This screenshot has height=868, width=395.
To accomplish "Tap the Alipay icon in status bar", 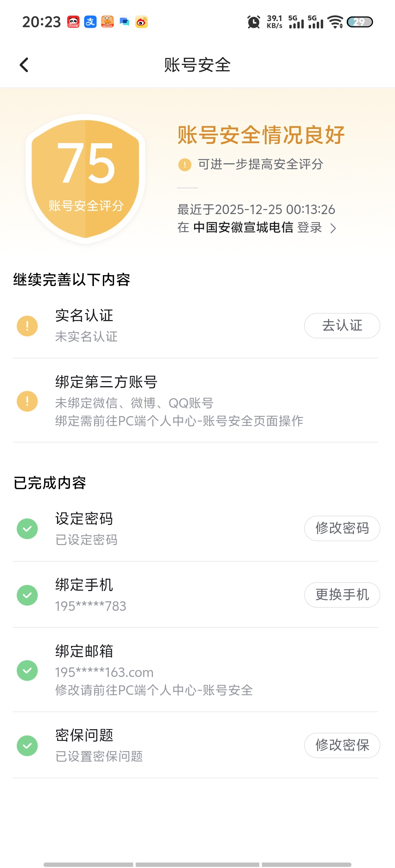I will pyautogui.click(x=90, y=22).
